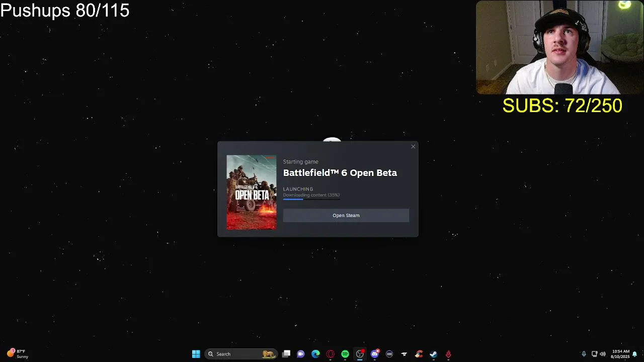Click the Battlefield 6 Open Beta title
The width and height of the screenshot is (644, 362).
point(340,172)
